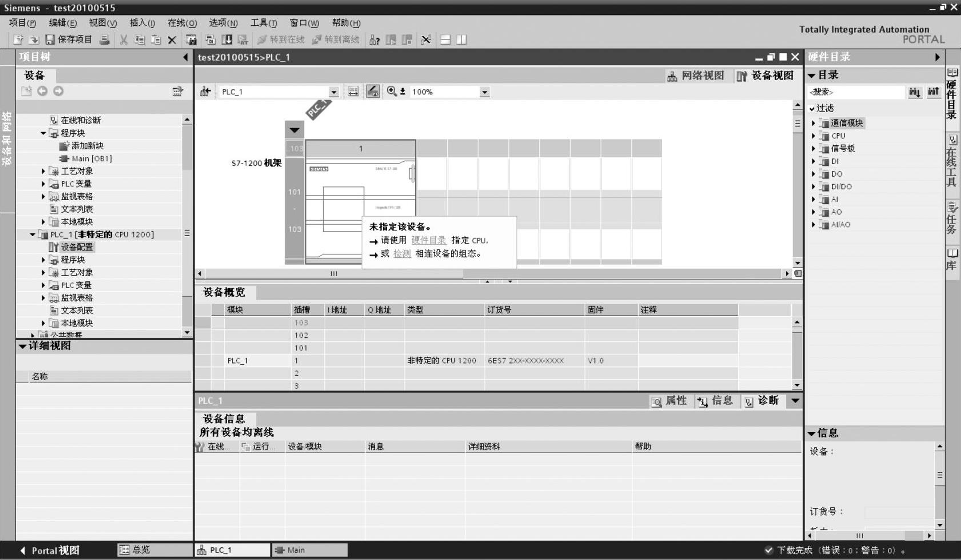
Task: Collapse the 程序块 folder above Main [OB1]
Action: click(x=43, y=133)
